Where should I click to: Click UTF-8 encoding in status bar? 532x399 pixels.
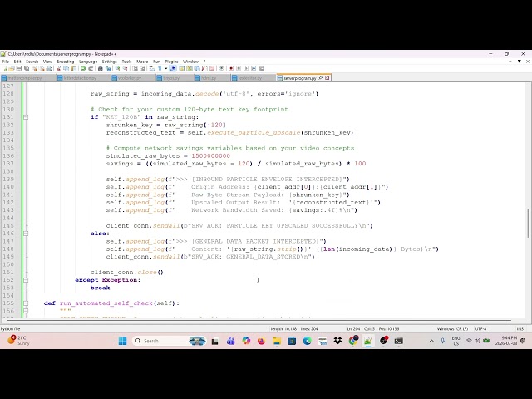tap(480, 329)
